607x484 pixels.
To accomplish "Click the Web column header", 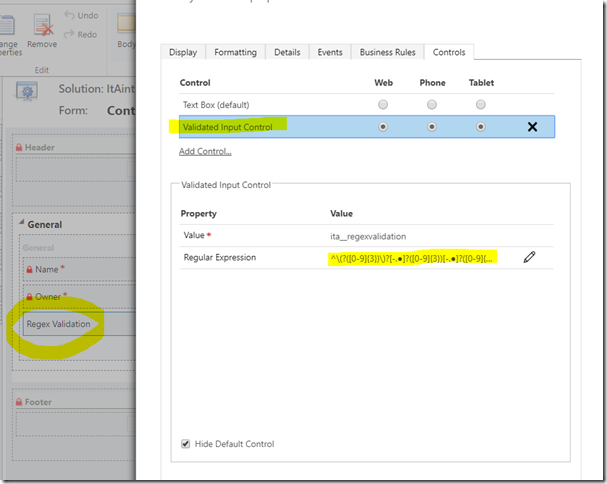I will 383,82.
